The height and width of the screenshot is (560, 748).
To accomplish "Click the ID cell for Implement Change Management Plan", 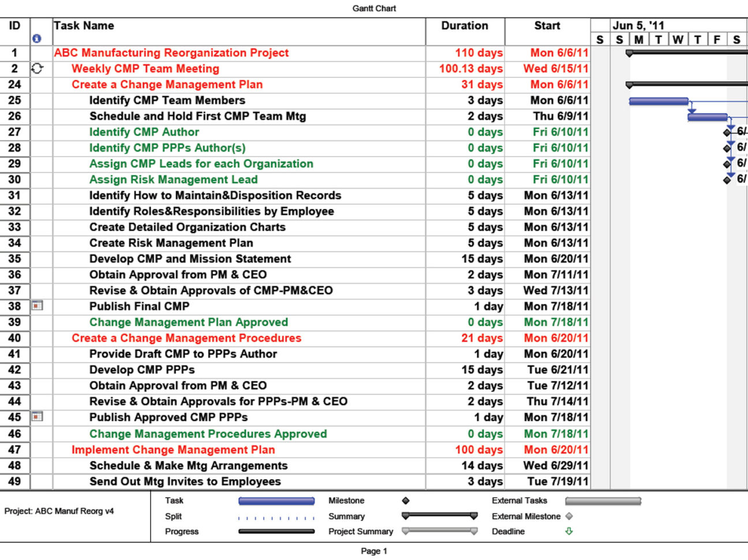I will pyautogui.click(x=14, y=449).
